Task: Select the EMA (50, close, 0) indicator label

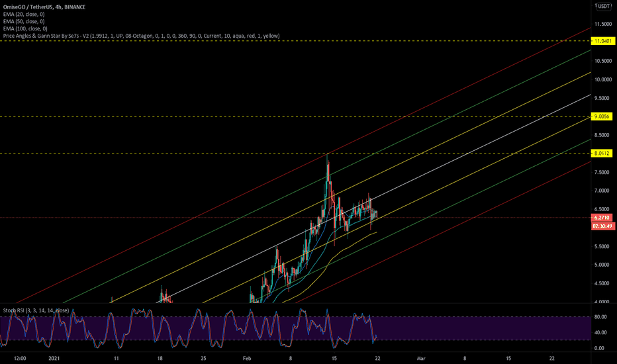Action: pyautogui.click(x=24, y=21)
